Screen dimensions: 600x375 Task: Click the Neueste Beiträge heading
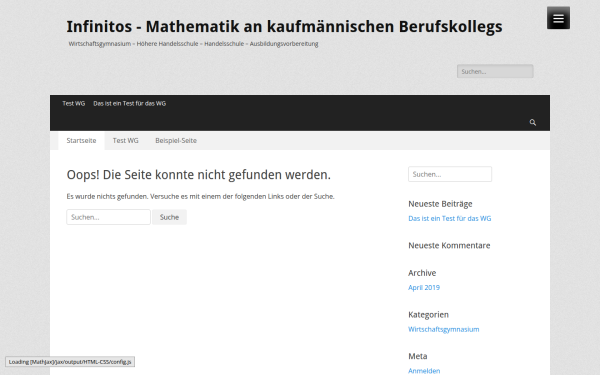tap(440, 204)
